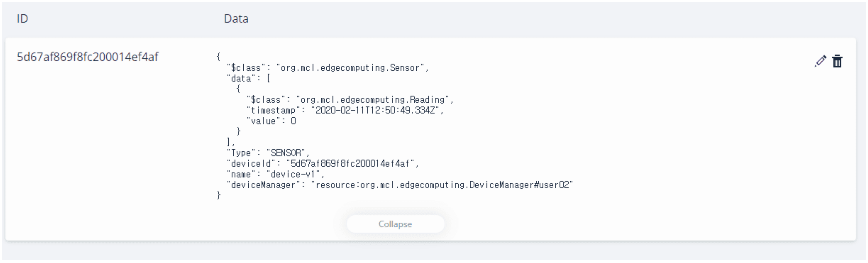Screen dimensions: 868x263
Task: Click the trash delete icon
Action: [x=837, y=61]
